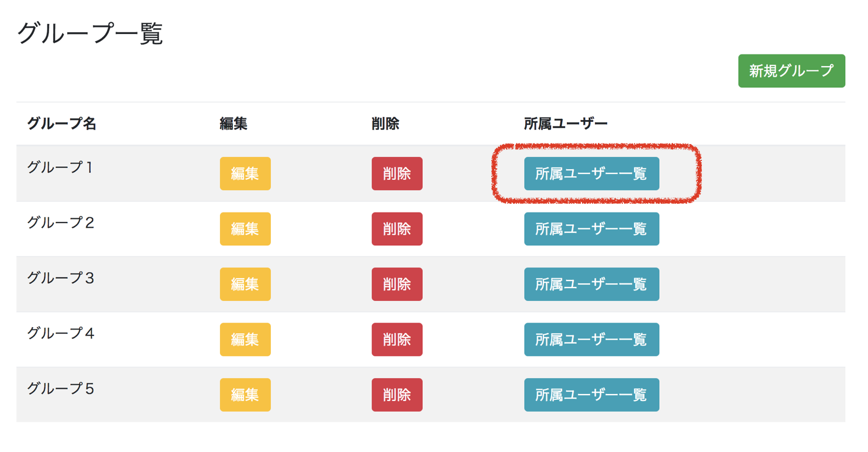Delete グループ４ using its 削除 button
Image resolution: width=868 pixels, height=452 pixels.
tap(397, 339)
